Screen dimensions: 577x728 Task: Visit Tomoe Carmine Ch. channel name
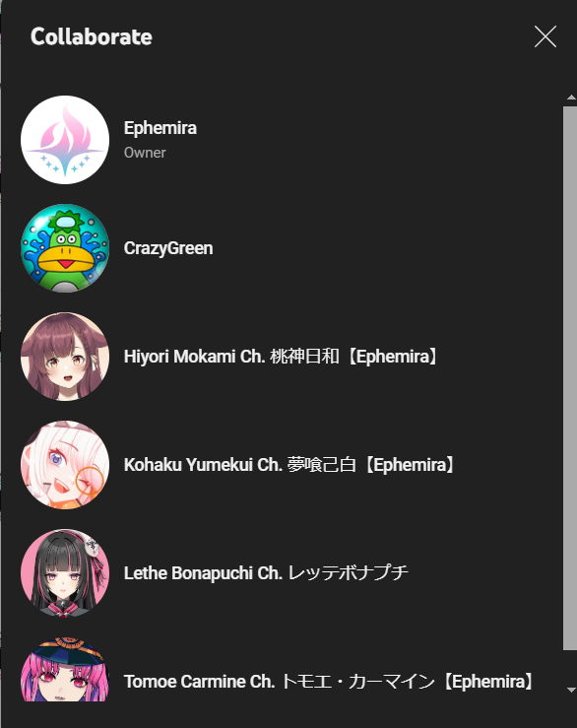[330, 682]
